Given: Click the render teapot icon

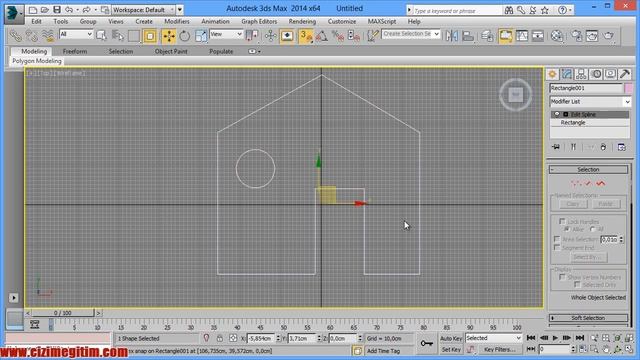Looking at the screenshot, I should (609, 36).
